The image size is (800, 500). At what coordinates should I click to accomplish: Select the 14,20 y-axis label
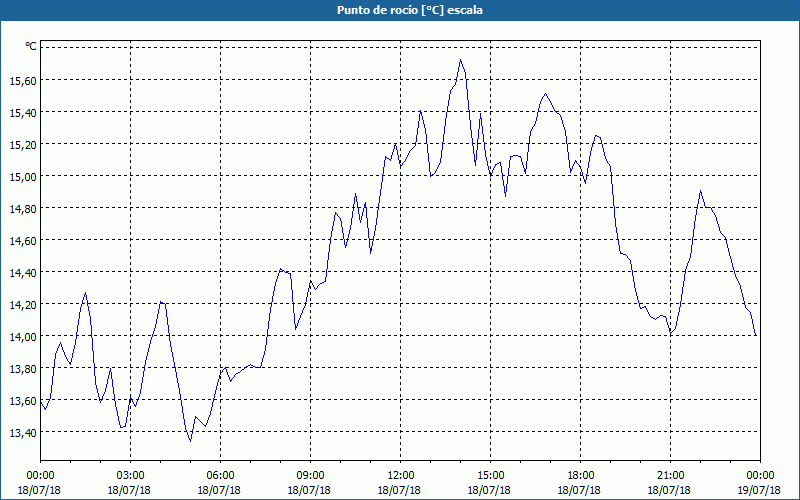click(x=23, y=305)
